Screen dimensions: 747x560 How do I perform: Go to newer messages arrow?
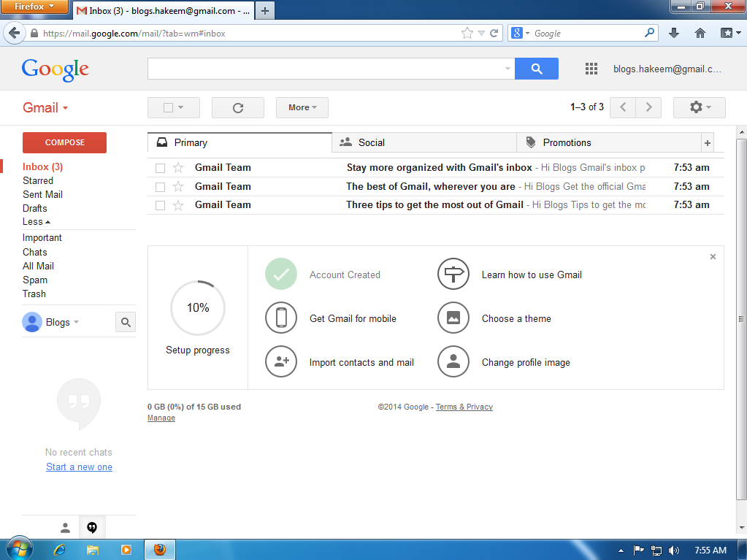(x=623, y=107)
